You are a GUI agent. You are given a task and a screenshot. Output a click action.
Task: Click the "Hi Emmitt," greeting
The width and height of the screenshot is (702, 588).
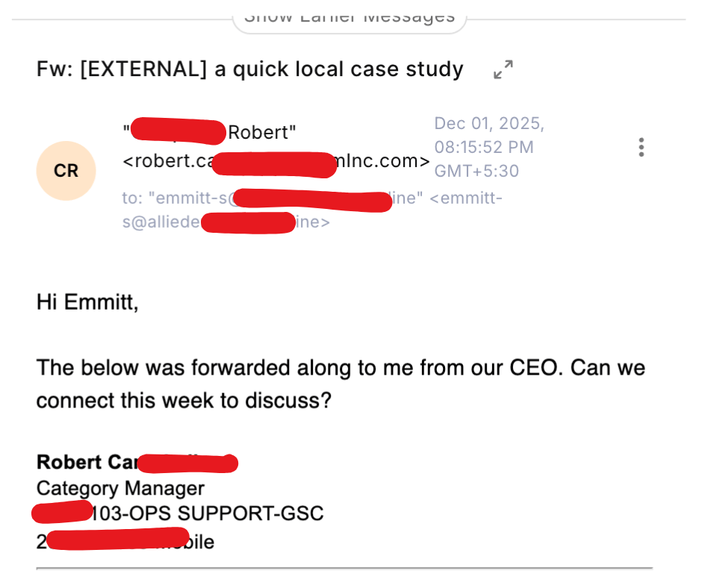point(87,302)
